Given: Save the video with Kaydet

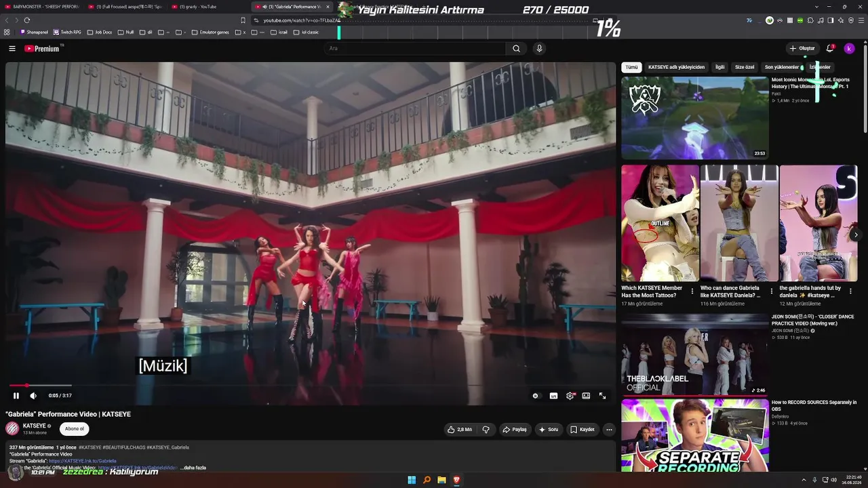Looking at the screenshot, I should pos(583,429).
